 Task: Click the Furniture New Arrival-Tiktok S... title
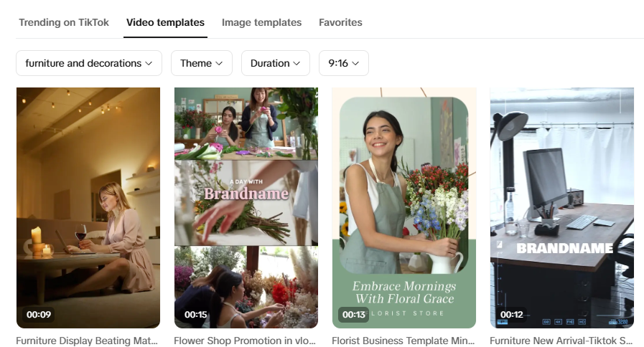[x=561, y=341]
